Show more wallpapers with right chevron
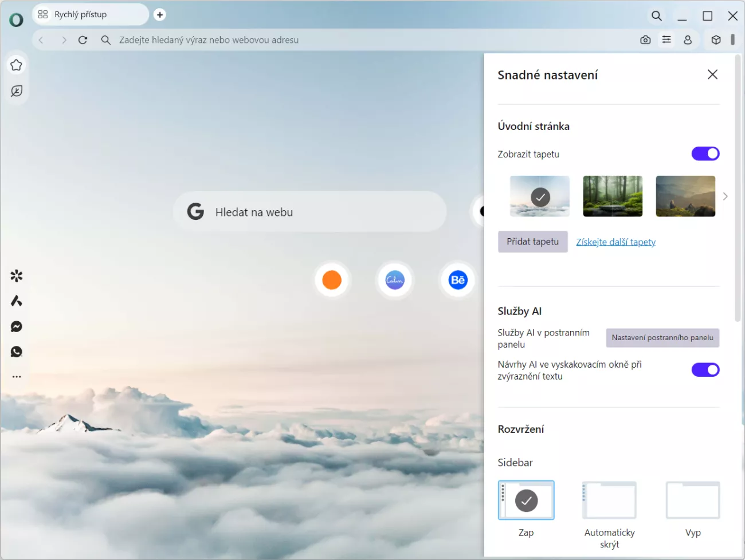Viewport: 745px width, 560px height. [x=725, y=196]
